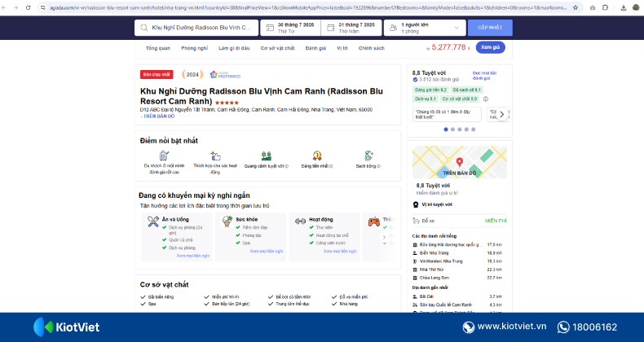
Task: Click the Xem giá button
Action: [491, 47]
